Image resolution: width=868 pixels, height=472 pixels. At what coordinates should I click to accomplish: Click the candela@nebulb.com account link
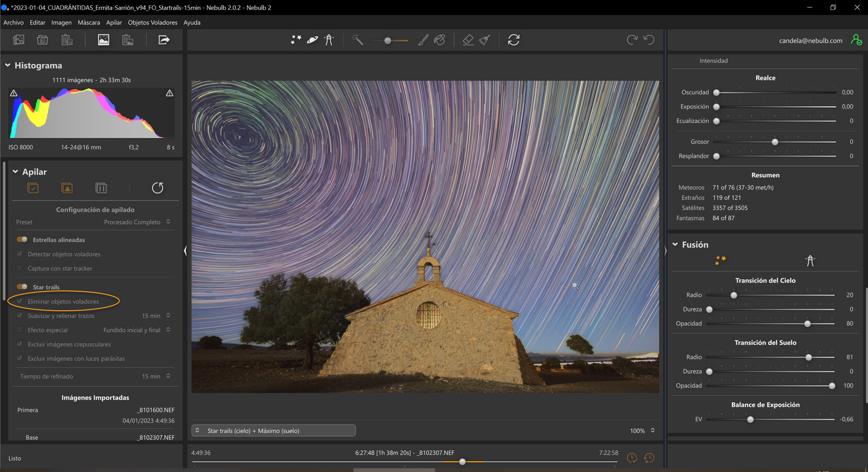[811, 41]
